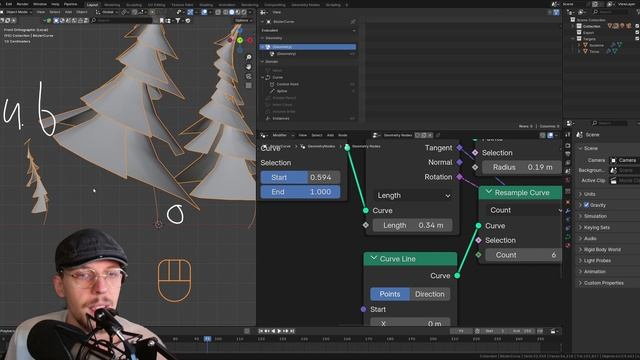Open node editor Node menu
The image size is (640, 360).
pyautogui.click(x=343, y=135)
